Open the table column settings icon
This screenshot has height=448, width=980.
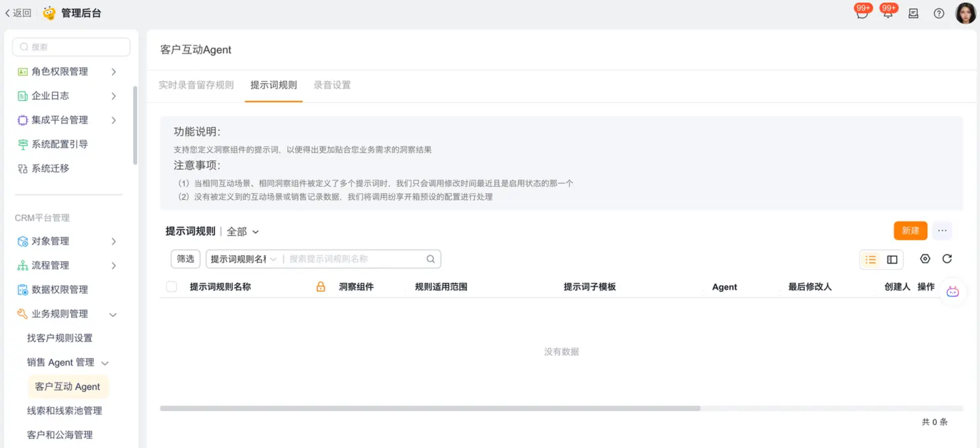tap(925, 259)
